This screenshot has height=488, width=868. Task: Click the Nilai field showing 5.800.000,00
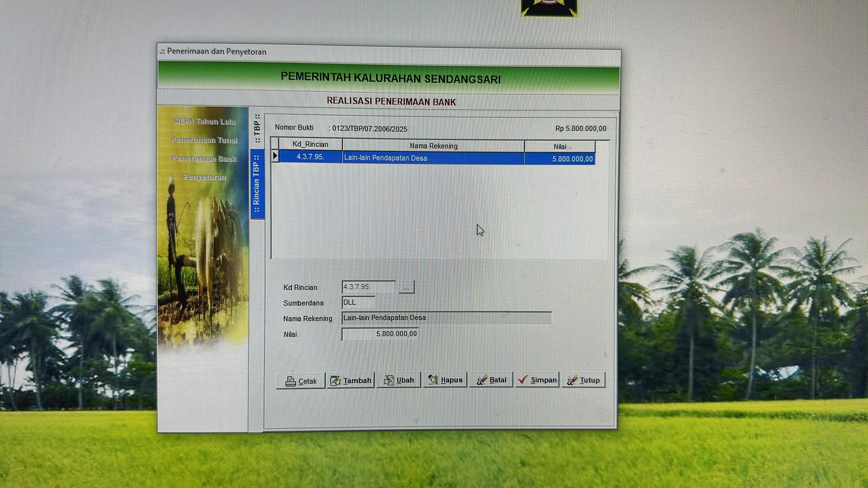[380, 334]
